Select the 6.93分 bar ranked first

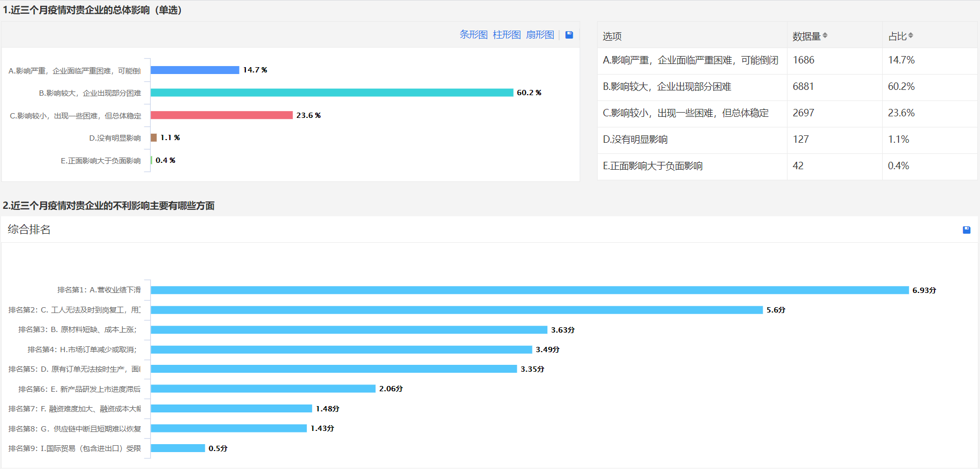(x=529, y=290)
